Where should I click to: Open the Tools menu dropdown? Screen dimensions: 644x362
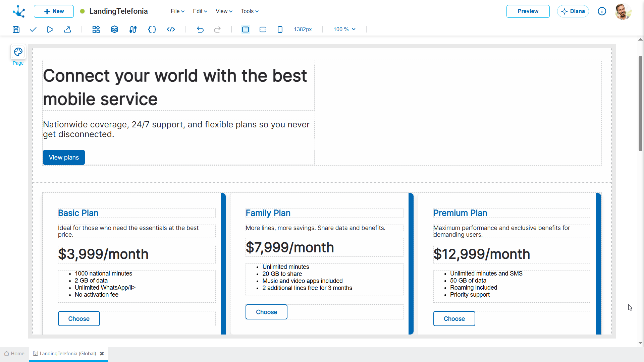pyautogui.click(x=250, y=11)
